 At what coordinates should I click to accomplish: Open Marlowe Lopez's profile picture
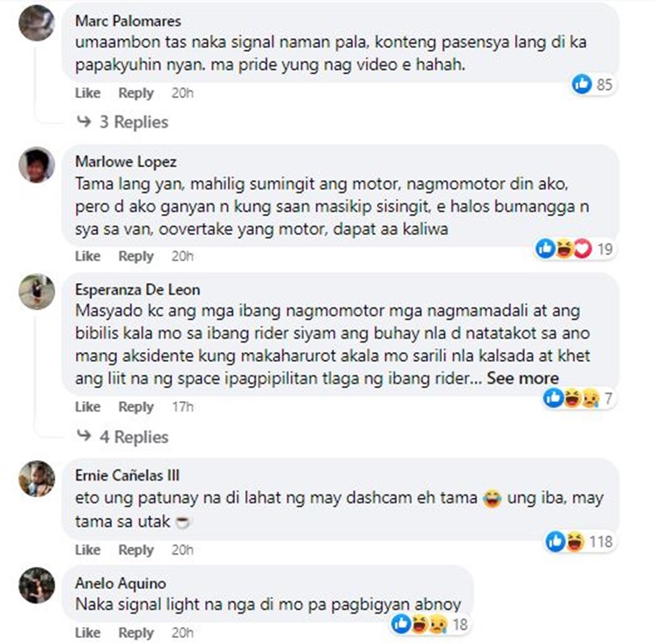click(37, 164)
